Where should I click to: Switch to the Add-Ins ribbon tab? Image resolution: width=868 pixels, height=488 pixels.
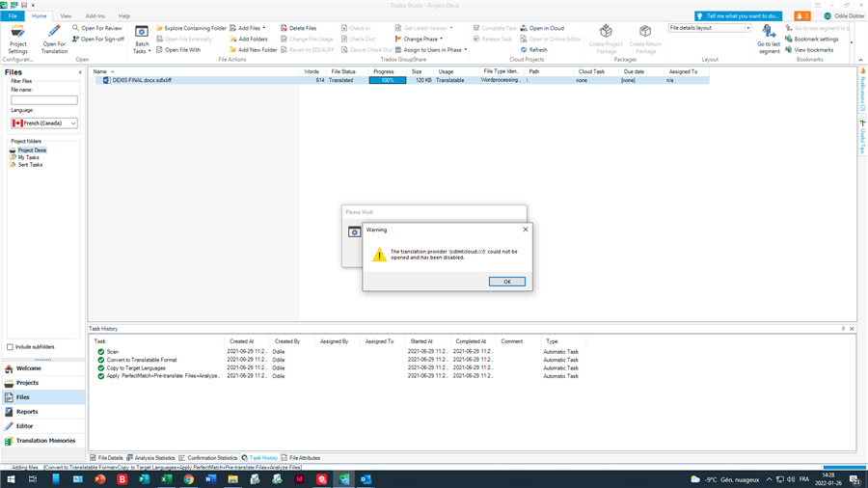[x=95, y=16]
